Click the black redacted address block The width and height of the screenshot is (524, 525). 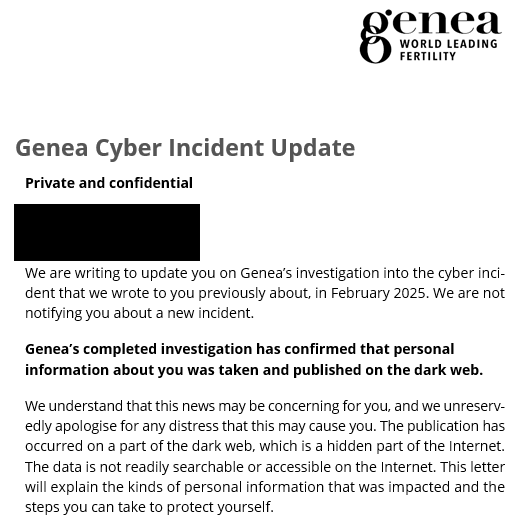[x=107, y=232]
